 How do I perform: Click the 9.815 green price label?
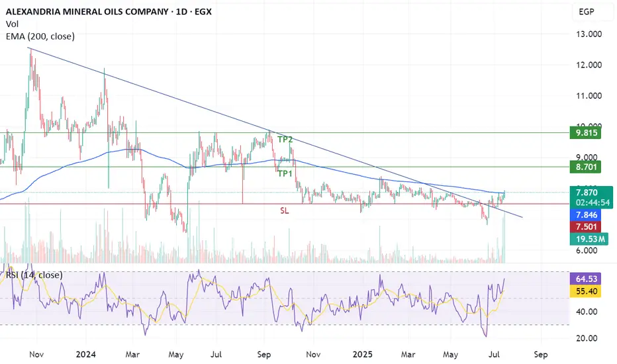coord(586,132)
